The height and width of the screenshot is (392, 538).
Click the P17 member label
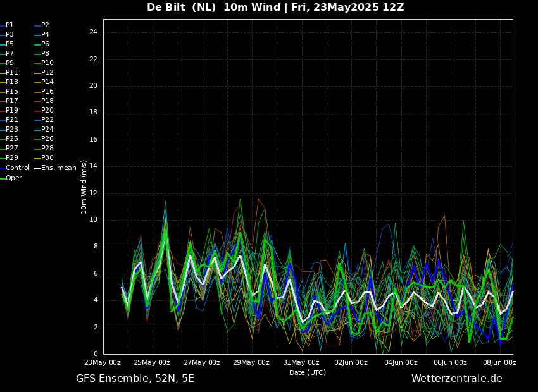11,101
